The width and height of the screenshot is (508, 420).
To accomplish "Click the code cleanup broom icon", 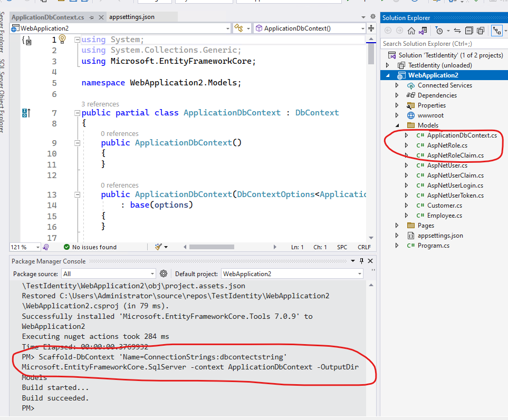I will [x=158, y=247].
